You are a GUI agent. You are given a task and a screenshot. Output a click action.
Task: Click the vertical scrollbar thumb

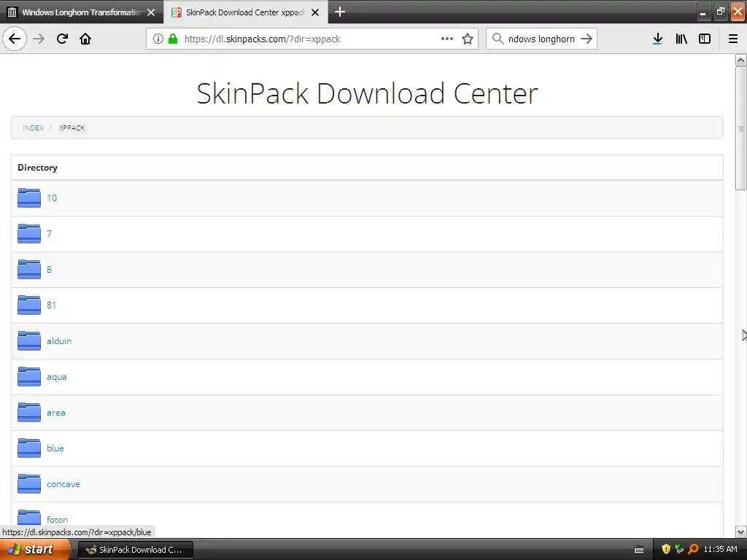tap(740, 128)
